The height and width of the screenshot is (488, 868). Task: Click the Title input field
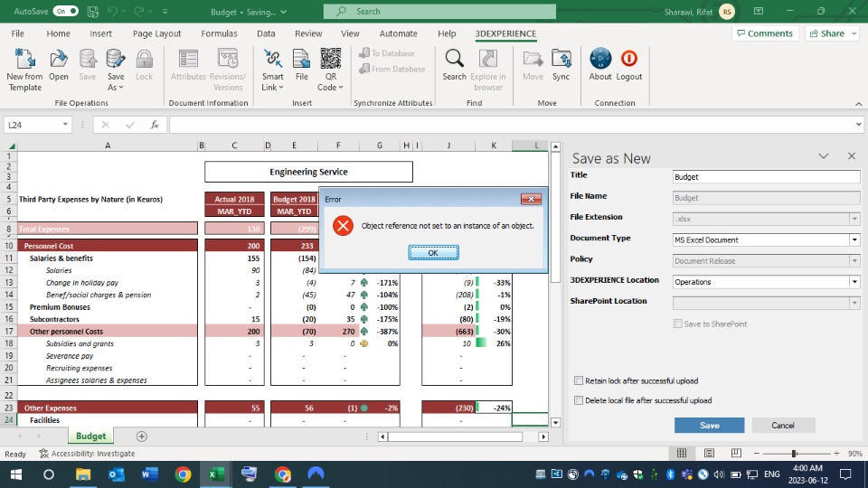(766, 176)
